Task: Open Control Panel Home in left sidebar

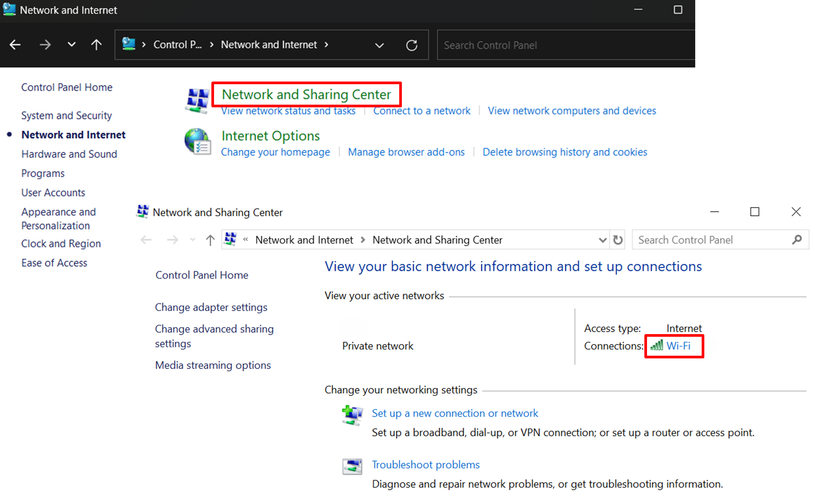Action: click(67, 87)
